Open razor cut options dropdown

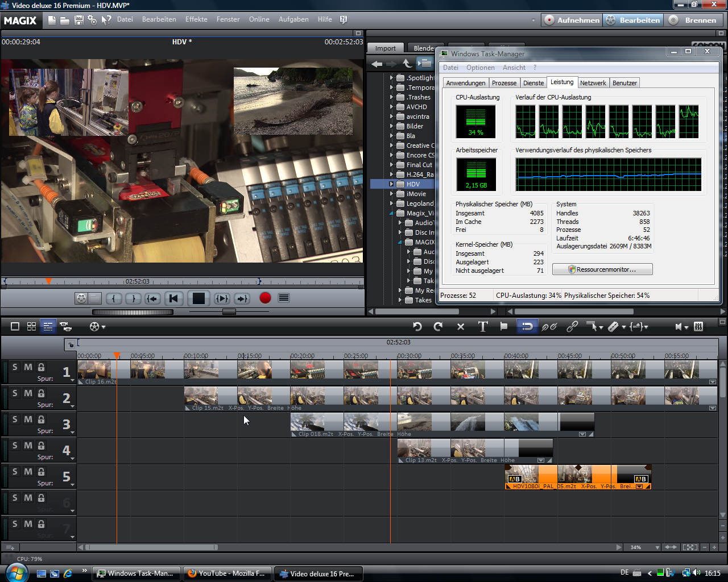[624, 327]
